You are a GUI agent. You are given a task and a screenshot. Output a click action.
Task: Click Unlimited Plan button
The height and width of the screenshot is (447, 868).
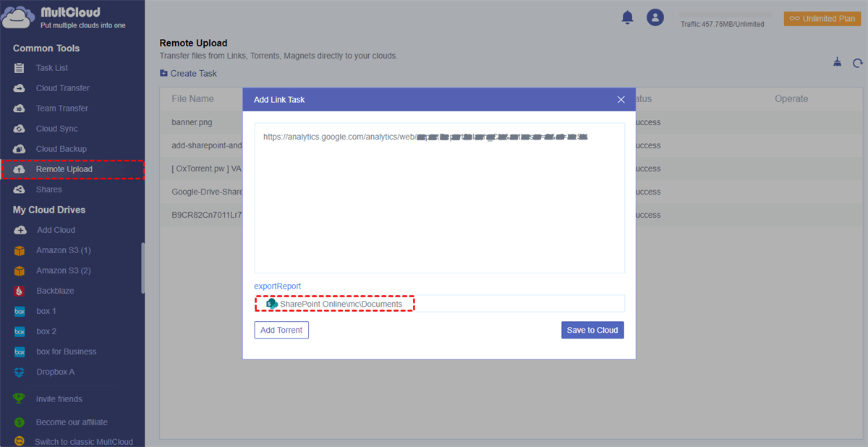click(x=822, y=19)
